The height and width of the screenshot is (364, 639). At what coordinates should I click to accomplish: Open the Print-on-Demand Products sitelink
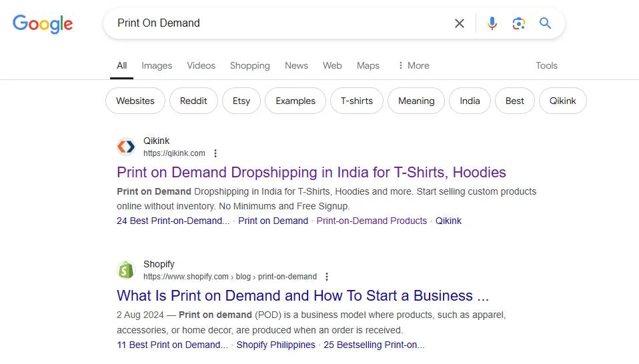[372, 221]
